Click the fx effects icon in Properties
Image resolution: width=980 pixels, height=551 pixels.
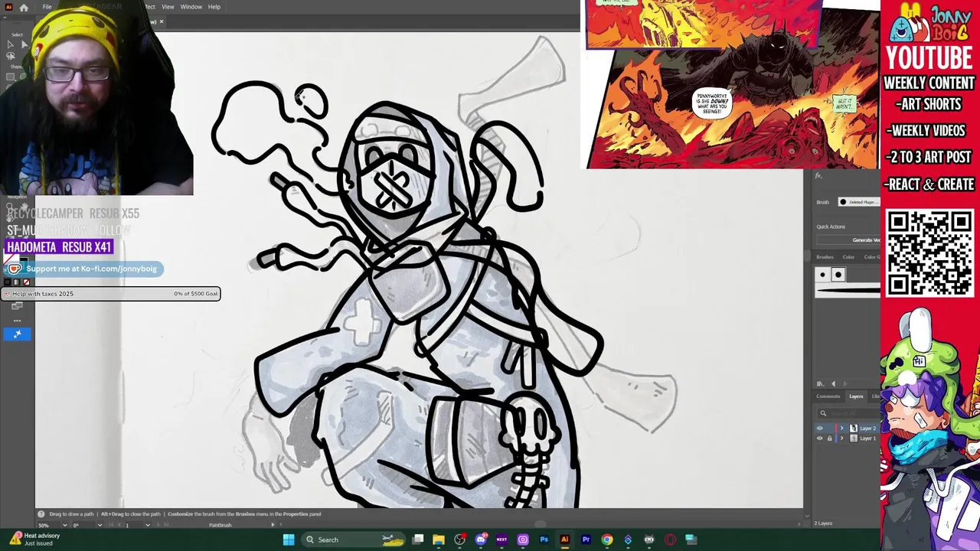pos(818,176)
